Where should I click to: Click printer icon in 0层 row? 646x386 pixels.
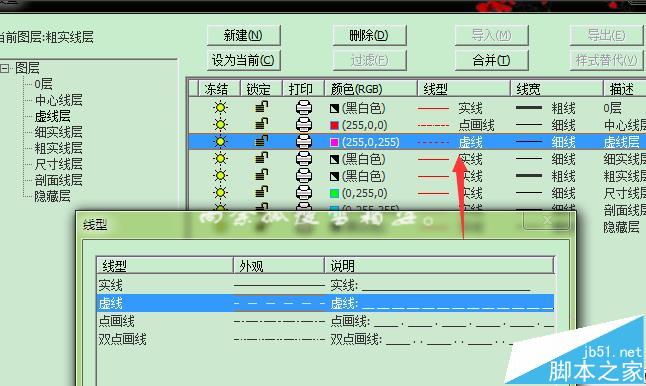[x=304, y=108]
